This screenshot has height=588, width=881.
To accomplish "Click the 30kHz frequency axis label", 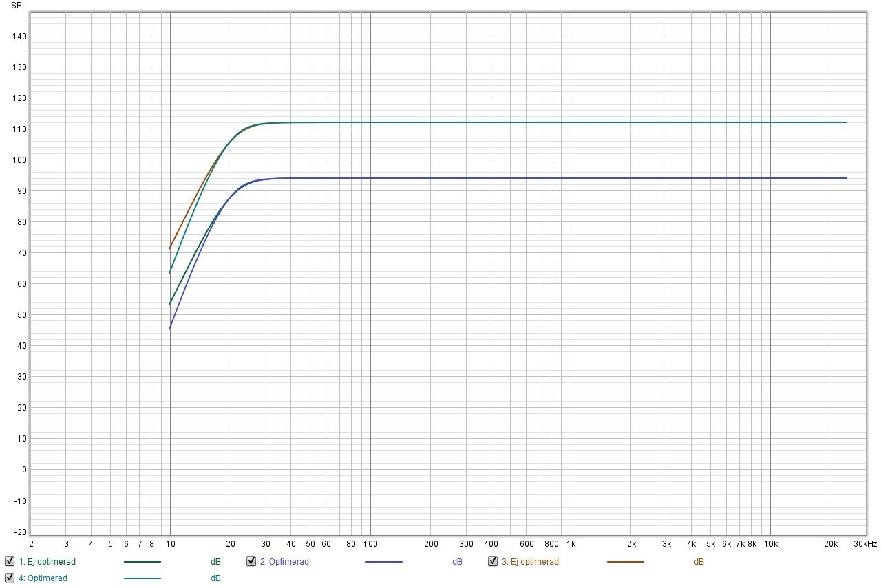I will click(x=866, y=544).
